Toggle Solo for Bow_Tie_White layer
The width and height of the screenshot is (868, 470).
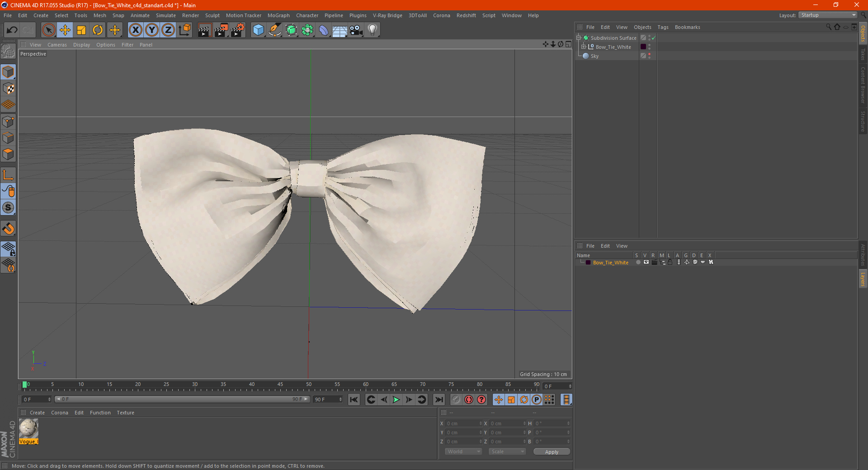pyautogui.click(x=638, y=262)
